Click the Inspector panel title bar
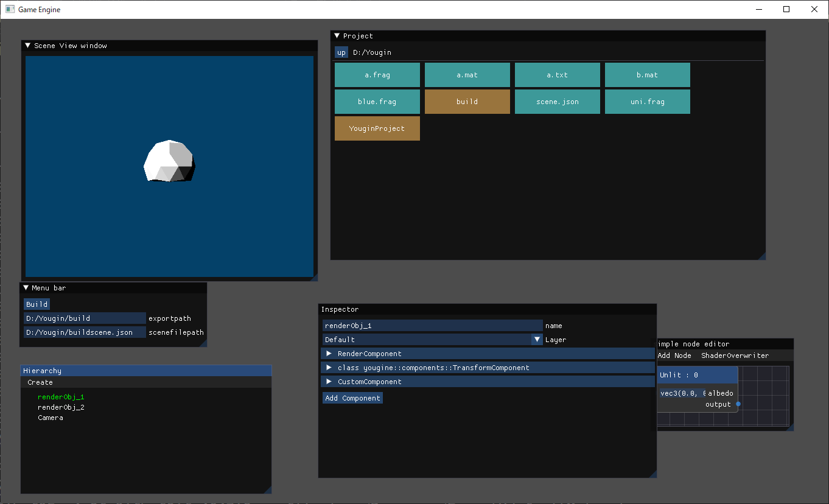This screenshot has height=504, width=829. [488, 309]
